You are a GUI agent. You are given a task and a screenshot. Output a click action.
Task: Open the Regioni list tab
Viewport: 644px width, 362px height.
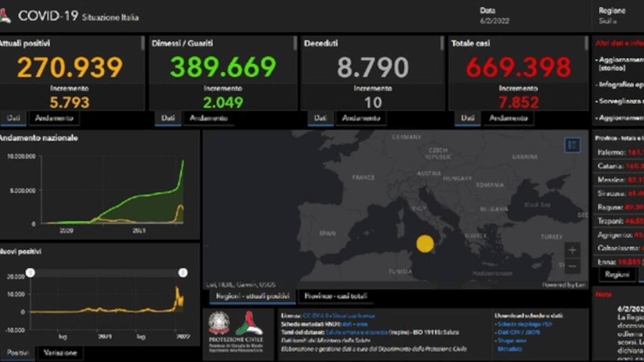tap(617, 274)
